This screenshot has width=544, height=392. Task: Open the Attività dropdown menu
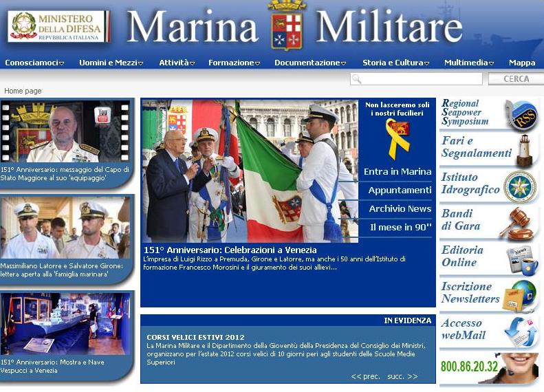tap(177, 63)
